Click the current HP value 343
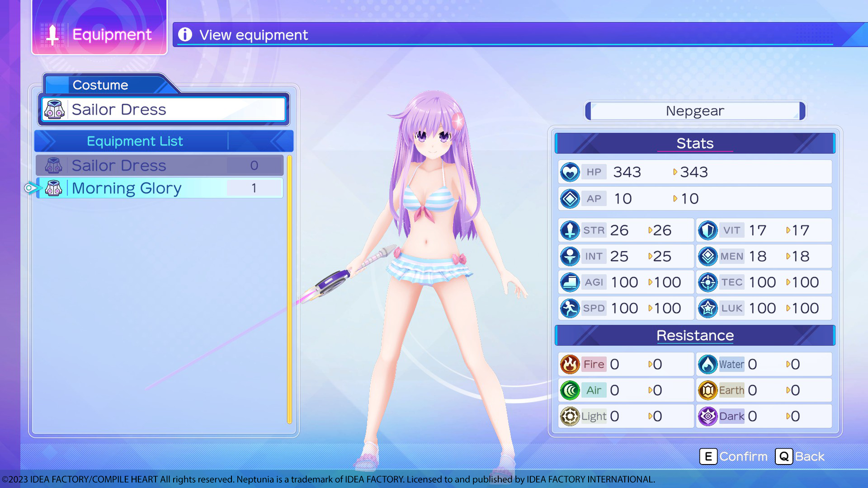868x488 pixels. [x=627, y=172]
